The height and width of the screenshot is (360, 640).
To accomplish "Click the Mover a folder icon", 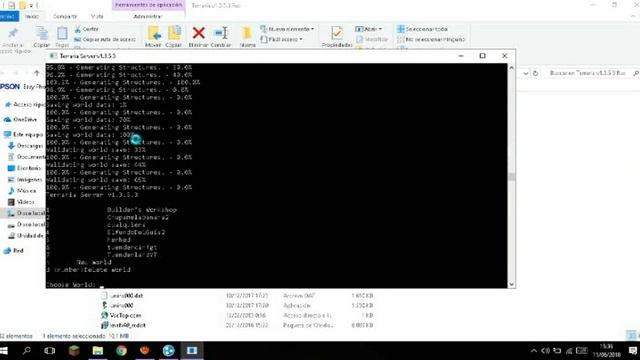I will click(x=153, y=37).
